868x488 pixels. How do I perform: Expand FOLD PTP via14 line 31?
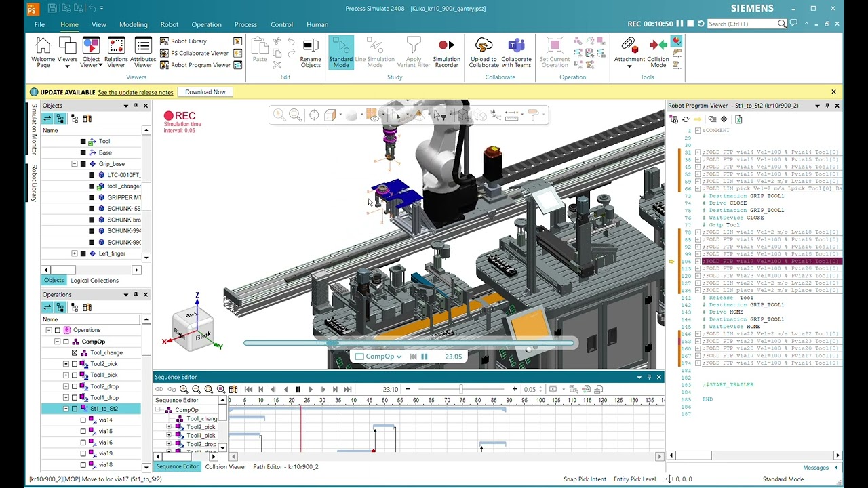pos(698,152)
